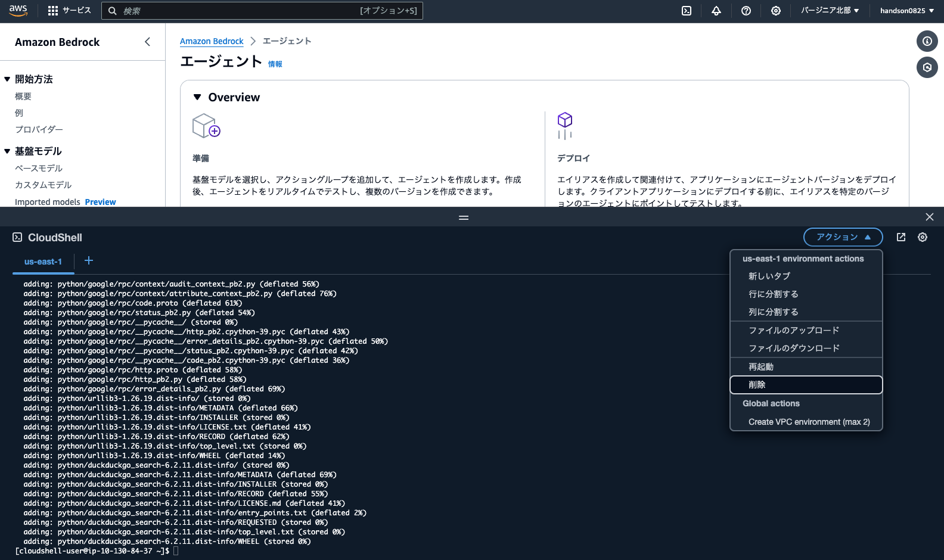The image size is (944, 560).
Task: Click the エージェント page title
Action: point(221,61)
